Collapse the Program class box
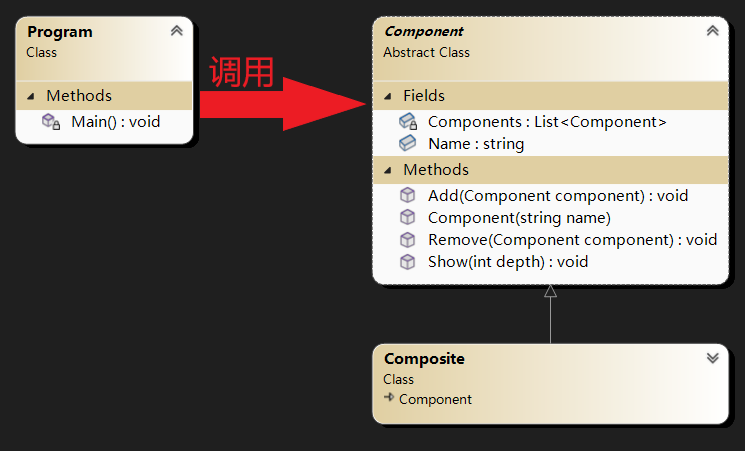Image resolution: width=745 pixels, height=451 pixels. click(177, 31)
